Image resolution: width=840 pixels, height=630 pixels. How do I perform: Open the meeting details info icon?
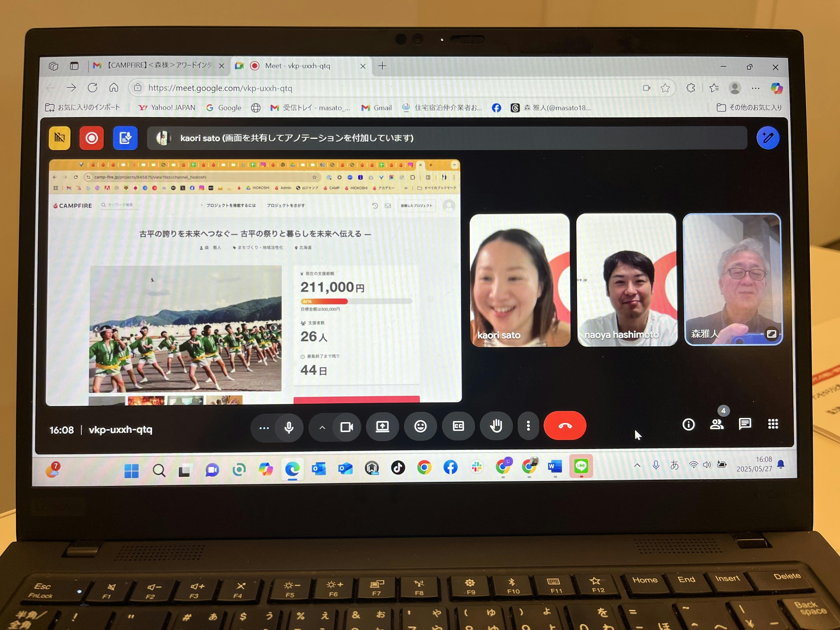coord(688,424)
